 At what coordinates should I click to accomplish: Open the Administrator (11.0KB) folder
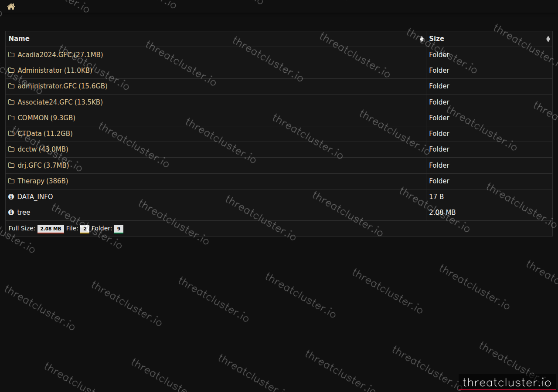[x=55, y=71]
